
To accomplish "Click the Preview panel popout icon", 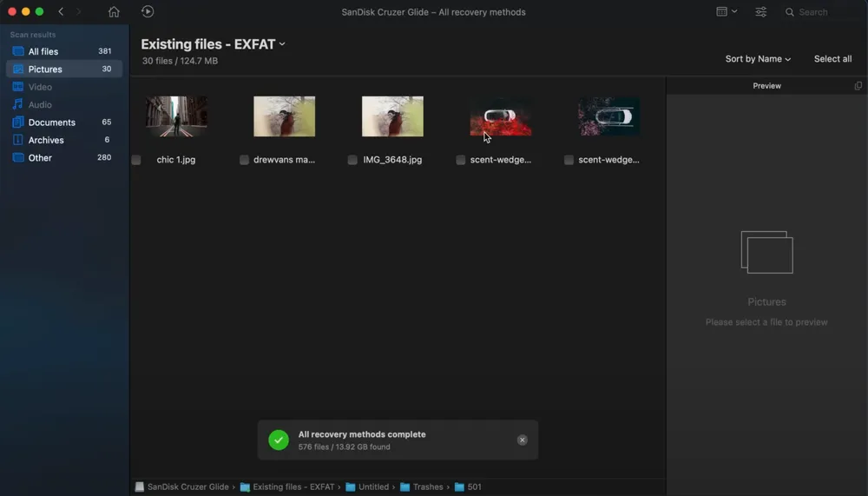I will [x=858, y=86].
